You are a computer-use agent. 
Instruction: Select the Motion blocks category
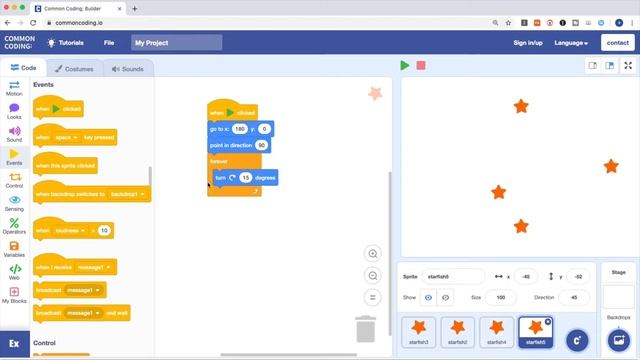click(14, 88)
